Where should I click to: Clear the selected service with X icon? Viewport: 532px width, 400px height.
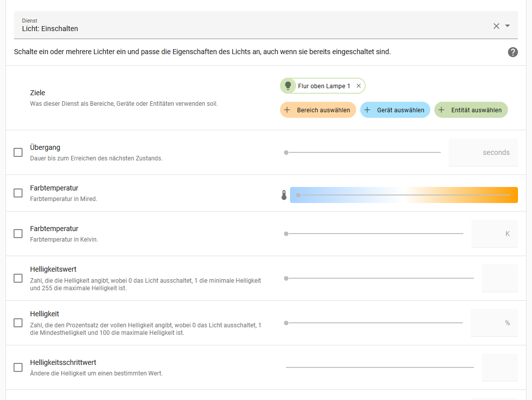coord(496,26)
